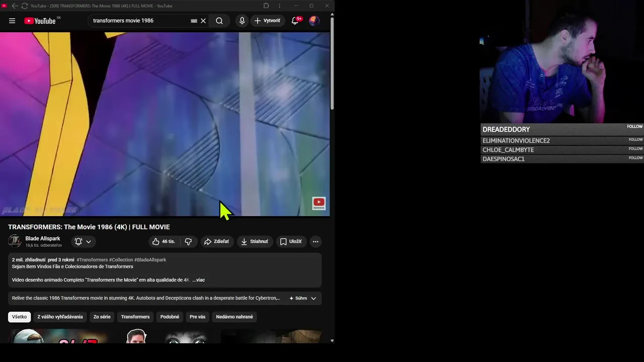Select the Všetko filter chip

(19, 317)
